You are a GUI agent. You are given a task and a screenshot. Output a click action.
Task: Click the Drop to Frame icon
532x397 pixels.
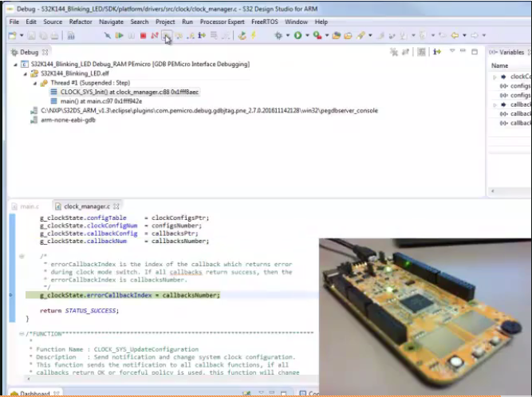[214, 35]
